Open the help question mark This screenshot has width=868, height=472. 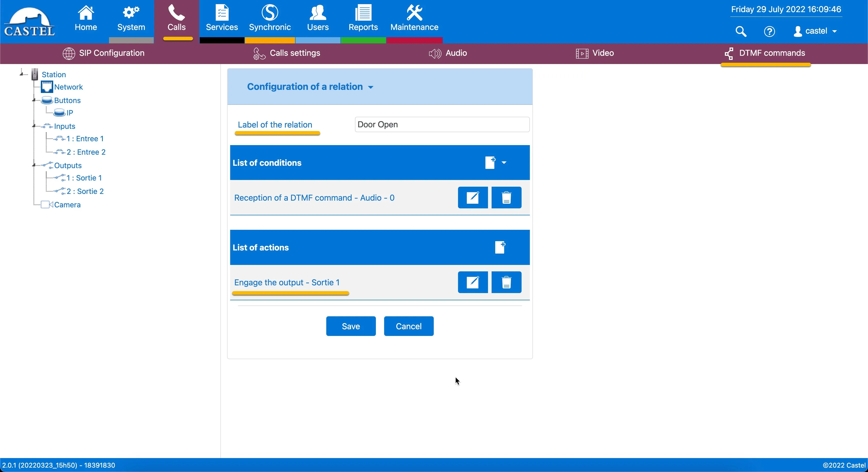coord(769,31)
